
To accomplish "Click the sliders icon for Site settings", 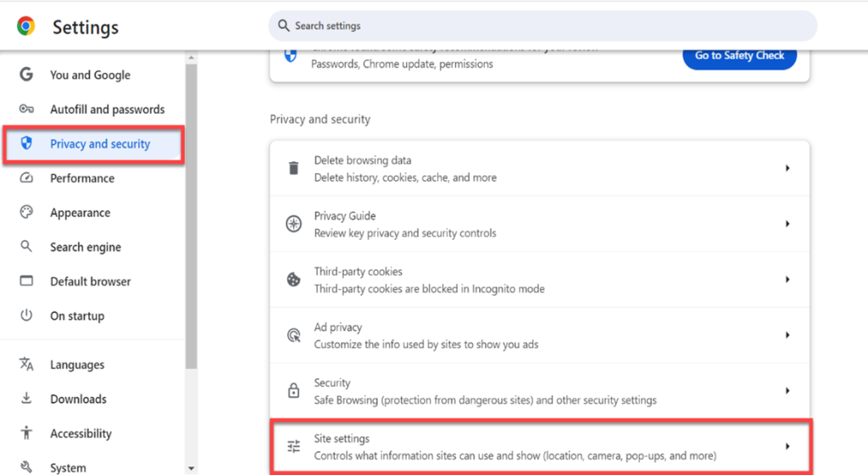I will pos(293,446).
